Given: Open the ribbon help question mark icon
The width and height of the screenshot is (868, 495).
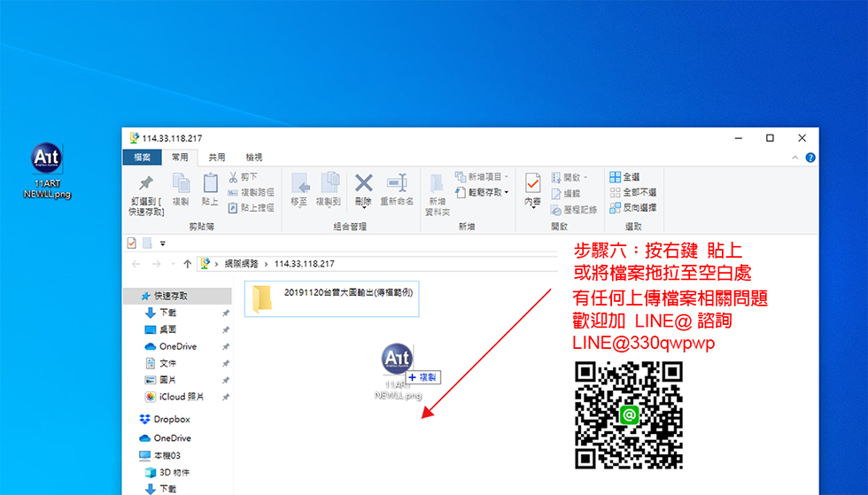Looking at the screenshot, I should coord(810,158).
